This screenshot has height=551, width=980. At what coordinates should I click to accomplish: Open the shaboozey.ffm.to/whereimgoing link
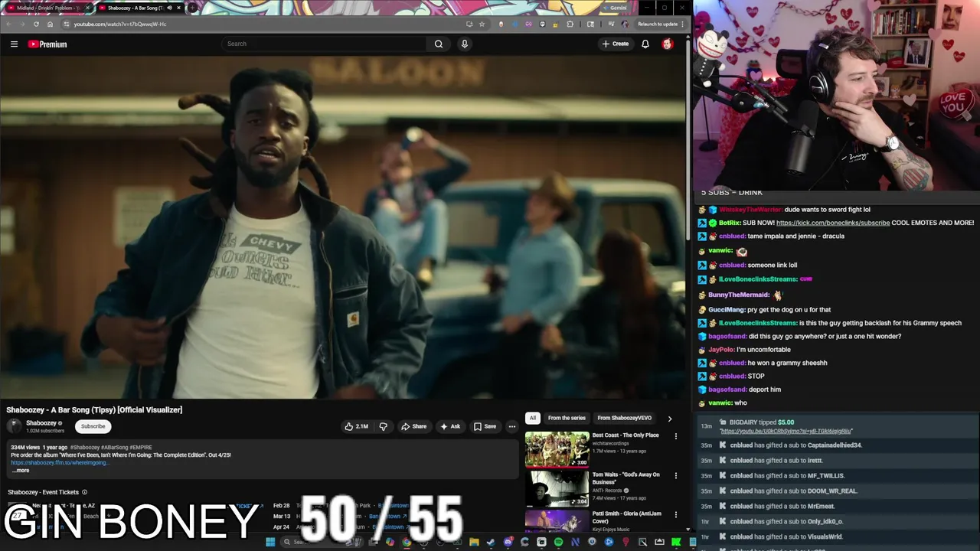coord(59,462)
